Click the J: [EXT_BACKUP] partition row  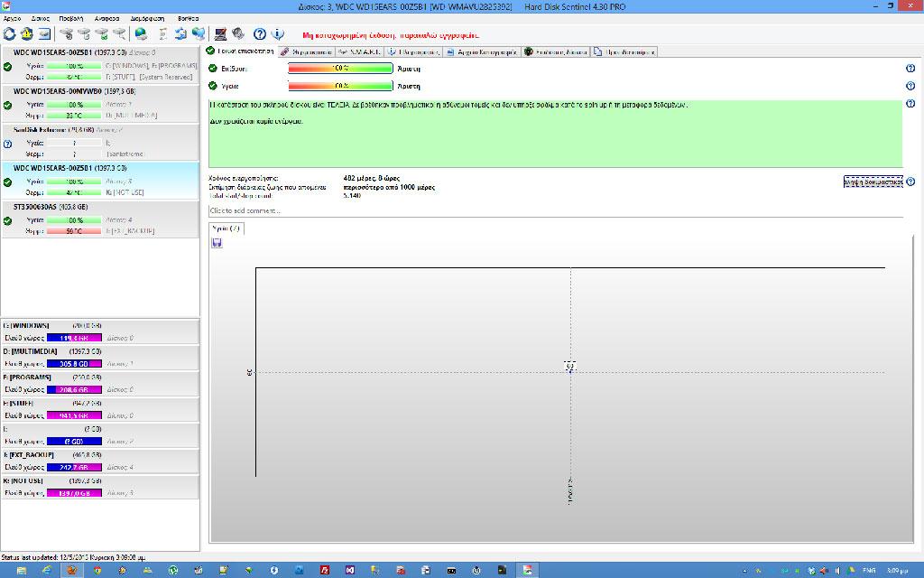[100, 461]
